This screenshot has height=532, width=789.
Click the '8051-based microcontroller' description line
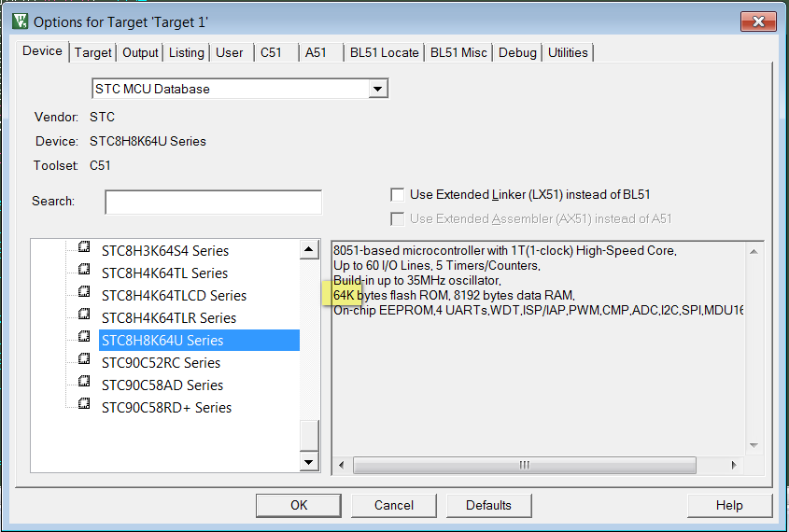point(505,250)
